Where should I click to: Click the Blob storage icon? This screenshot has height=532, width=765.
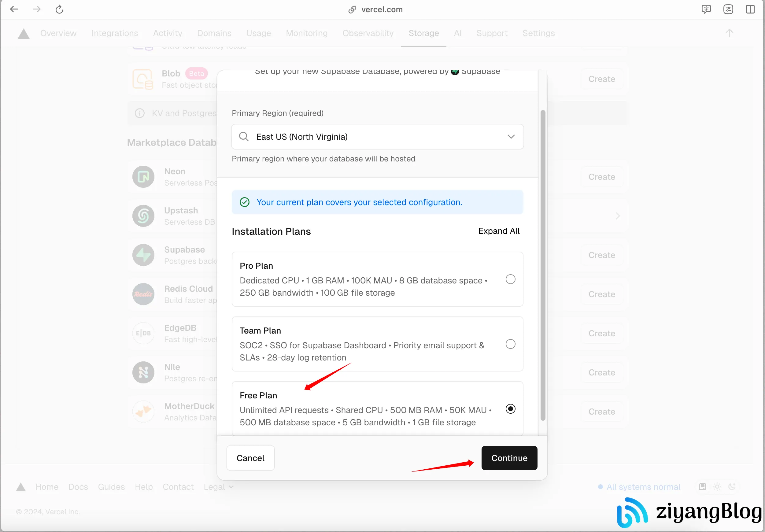click(x=142, y=79)
